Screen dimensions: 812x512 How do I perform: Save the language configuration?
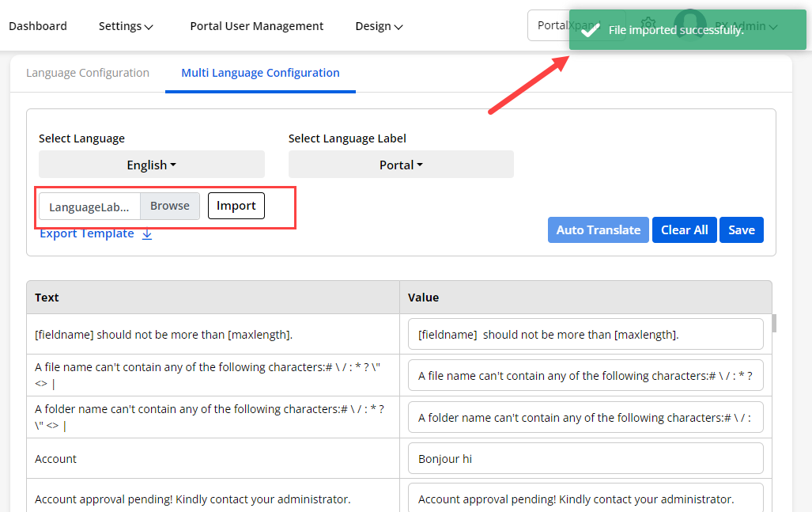pyautogui.click(x=741, y=229)
